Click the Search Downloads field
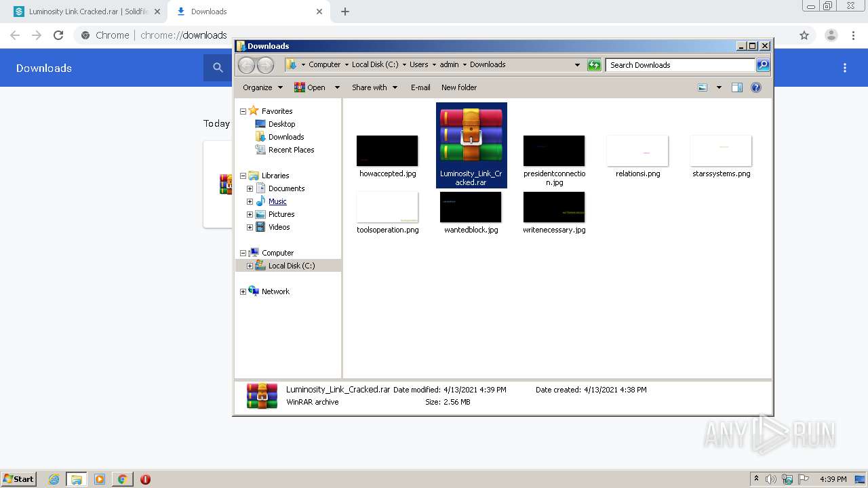Image resolution: width=868 pixels, height=488 pixels. coord(680,65)
